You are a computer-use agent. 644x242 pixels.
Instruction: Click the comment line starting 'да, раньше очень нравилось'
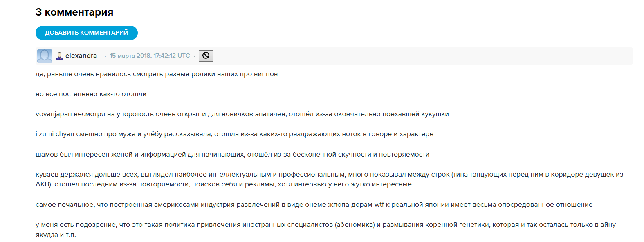(x=157, y=74)
